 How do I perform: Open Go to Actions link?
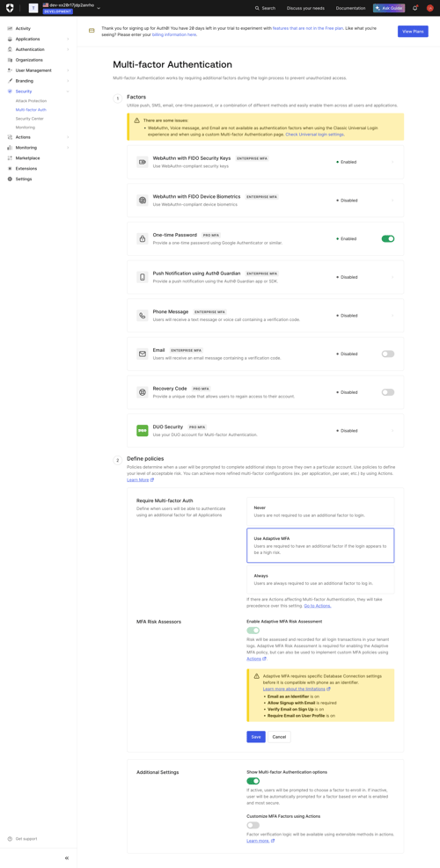coord(318,606)
